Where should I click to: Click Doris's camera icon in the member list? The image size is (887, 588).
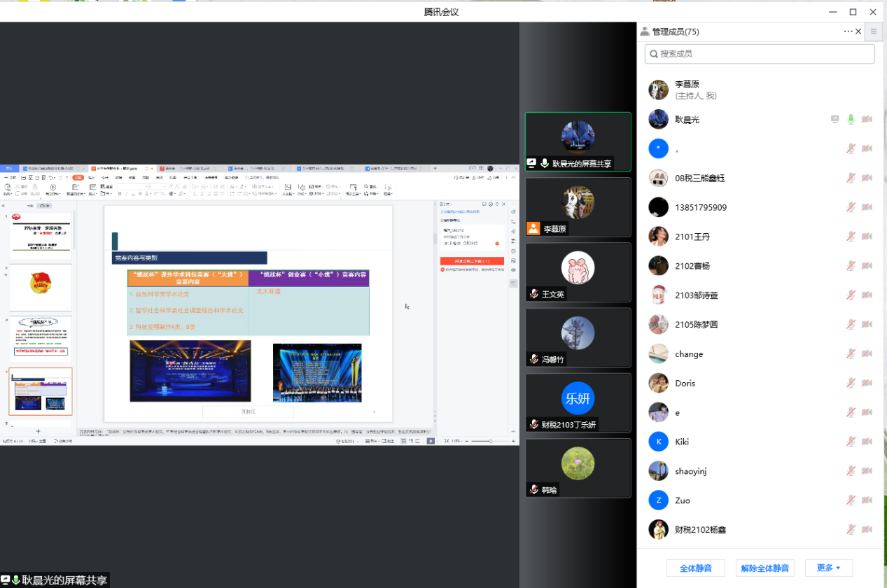867,383
